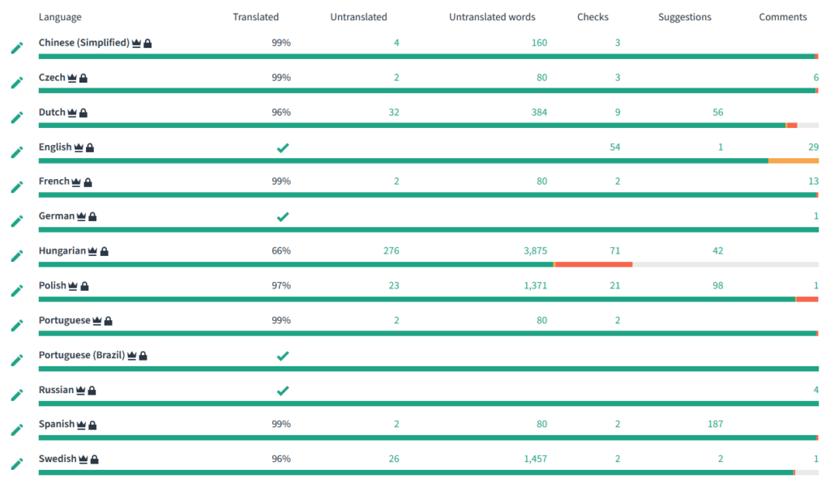The height and width of the screenshot is (504, 830).
Task: Click the lock icon next to Portuguese (Brazil)
Action: pyautogui.click(x=143, y=356)
